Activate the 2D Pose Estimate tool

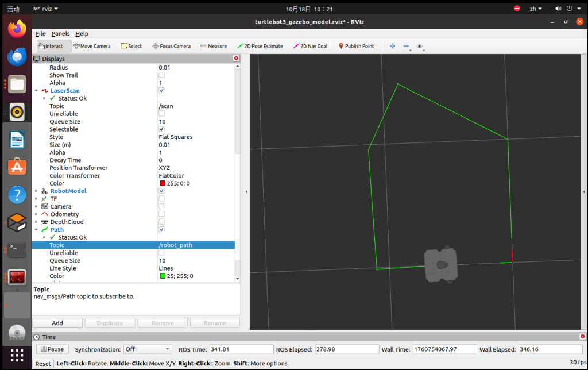point(260,46)
